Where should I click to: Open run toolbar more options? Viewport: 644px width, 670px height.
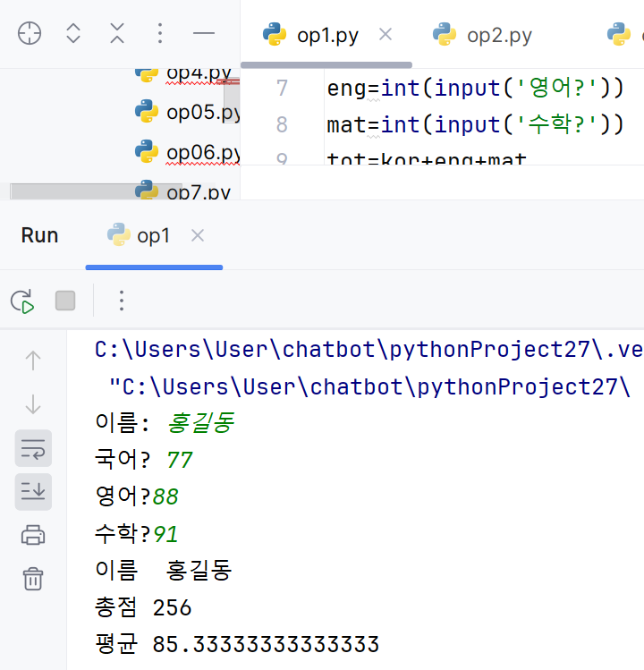pyautogui.click(x=122, y=301)
